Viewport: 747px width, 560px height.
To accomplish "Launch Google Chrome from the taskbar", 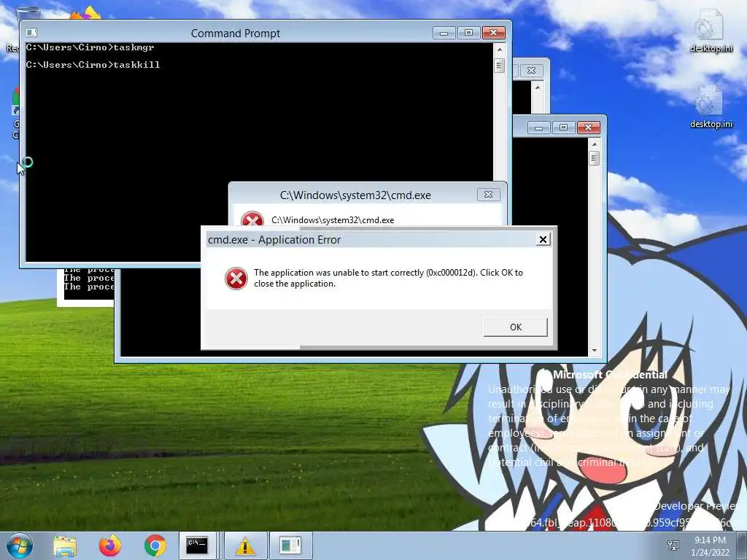I will point(155,545).
